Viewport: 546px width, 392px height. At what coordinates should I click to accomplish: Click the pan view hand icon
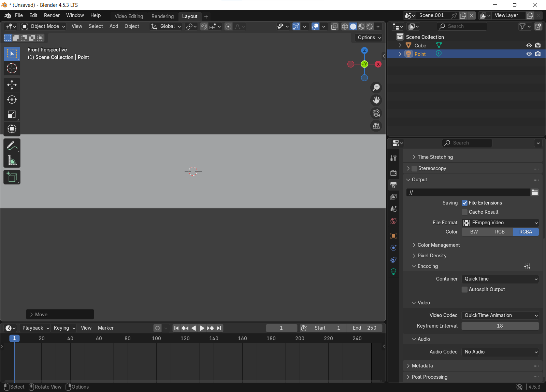click(376, 100)
